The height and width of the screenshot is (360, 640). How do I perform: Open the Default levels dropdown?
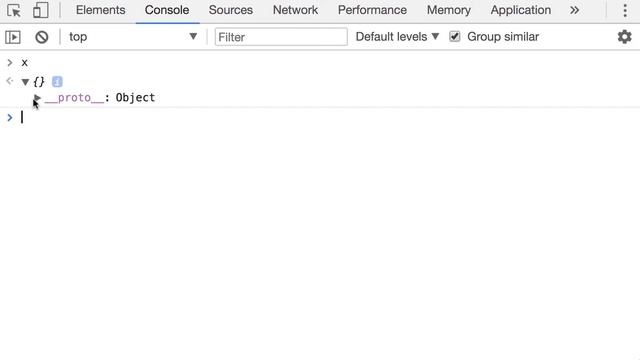point(397,37)
